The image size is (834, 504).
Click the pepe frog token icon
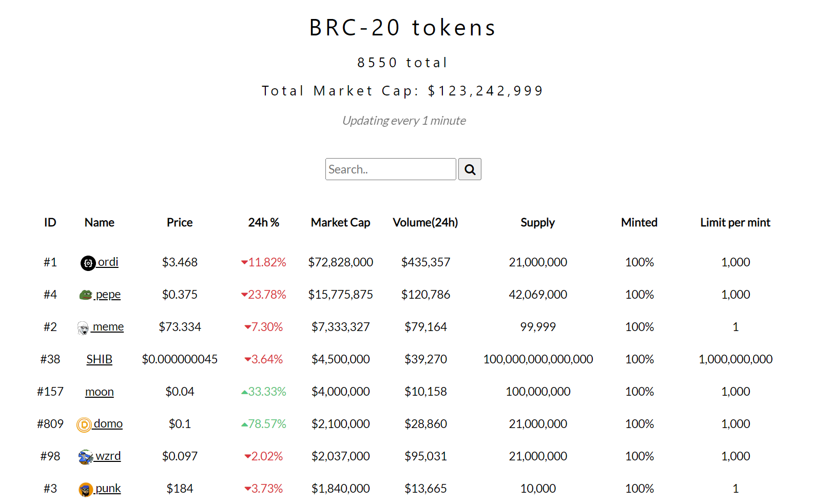pyautogui.click(x=86, y=295)
